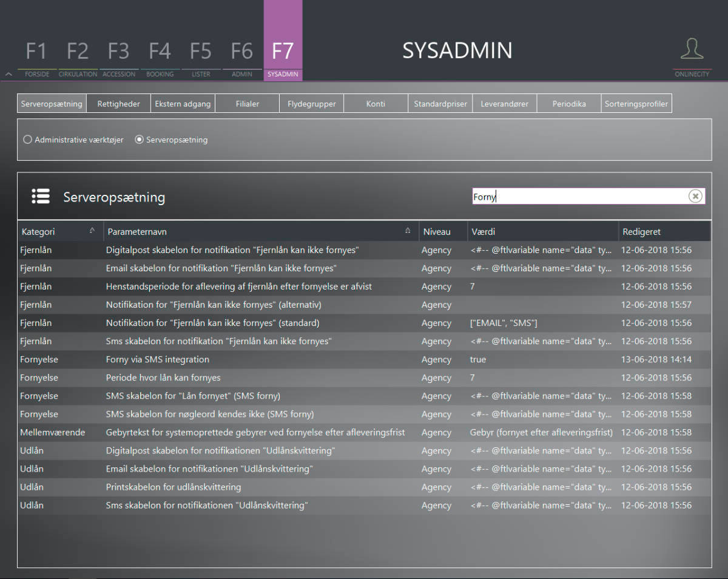Open the Rettigheder tab
The width and height of the screenshot is (728, 579).
[118, 103]
